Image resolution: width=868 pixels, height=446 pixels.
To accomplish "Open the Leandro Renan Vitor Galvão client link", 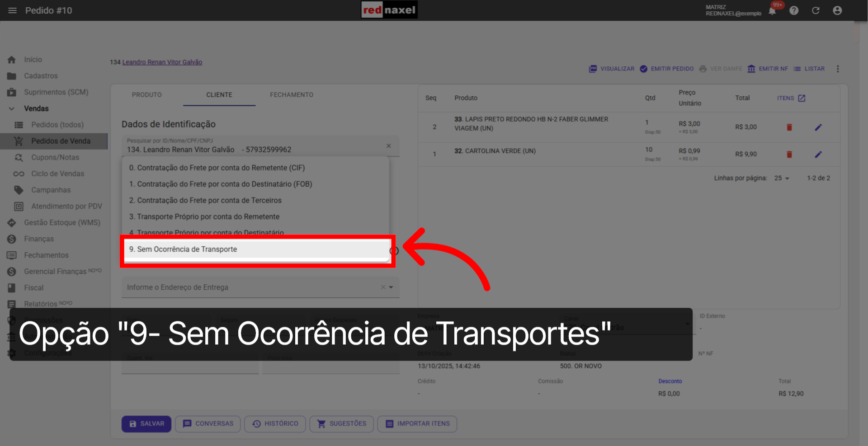I will (x=162, y=62).
